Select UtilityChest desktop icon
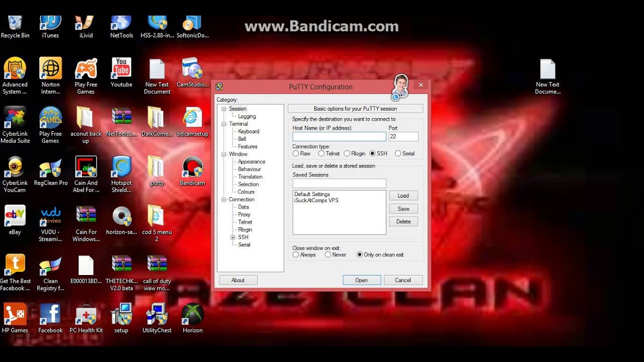Screen dimensions: 644x362 tap(157, 319)
